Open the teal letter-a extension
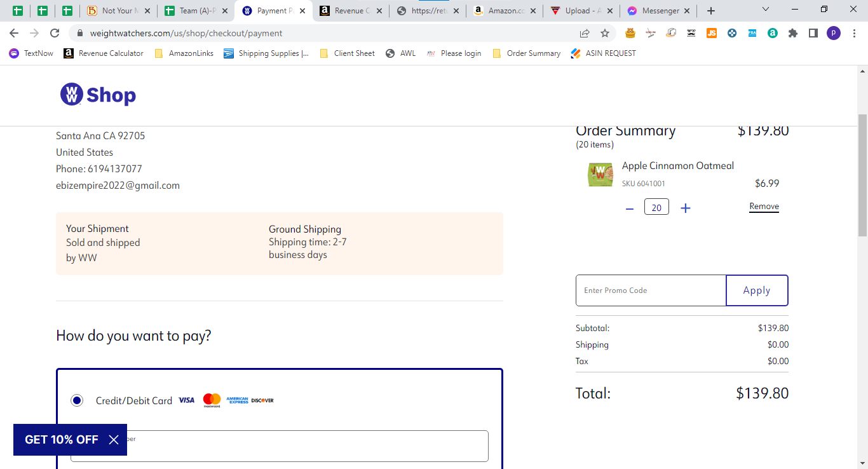 pyautogui.click(x=773, y=33)
